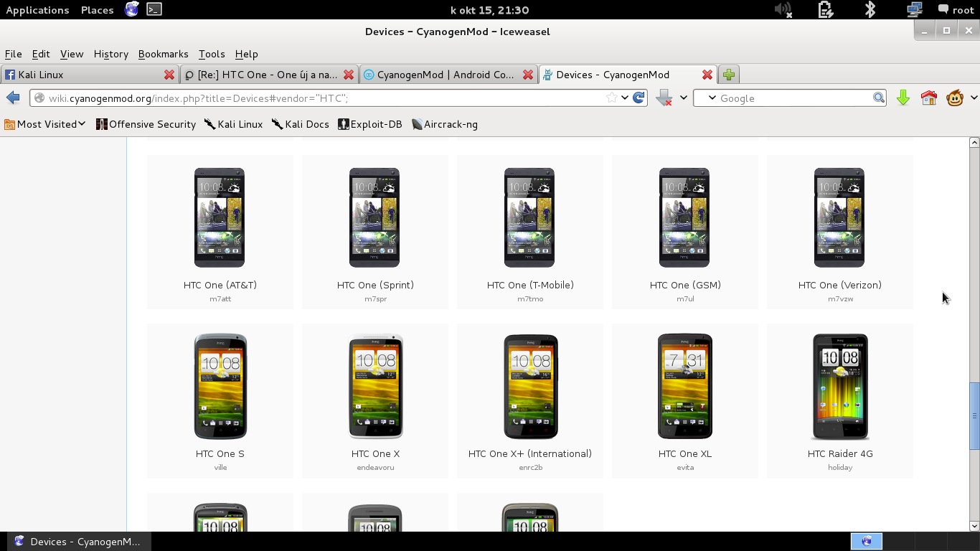Open the HTC One (Verizon) device thumbnail
The image size is (980, 551).
point(839,217)
